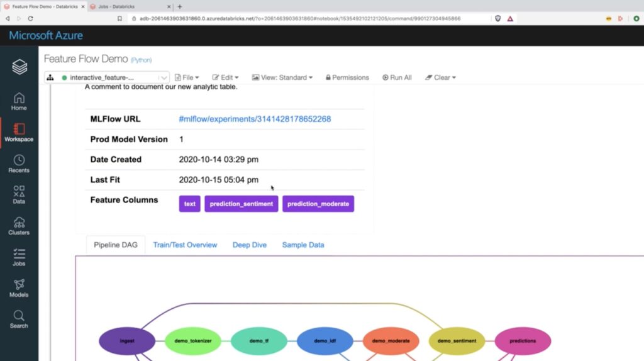Click the yellow browser extension icon

[609, 18]
